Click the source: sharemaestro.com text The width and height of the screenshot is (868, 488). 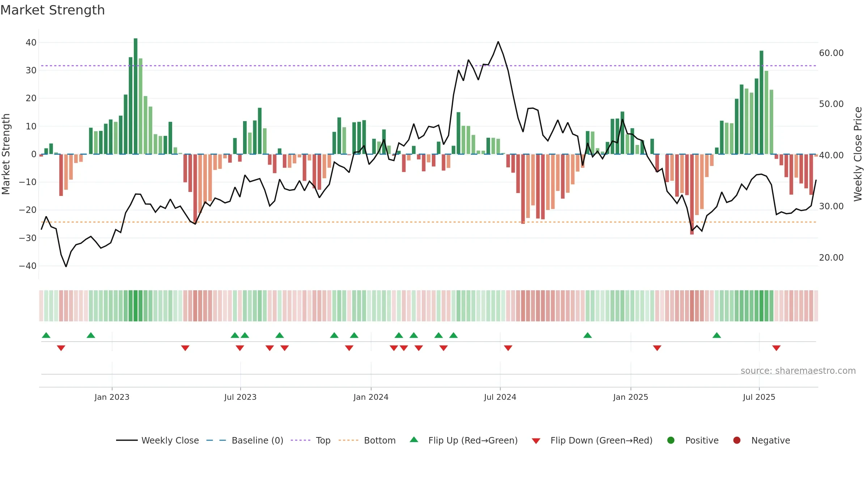coord(798,371)
